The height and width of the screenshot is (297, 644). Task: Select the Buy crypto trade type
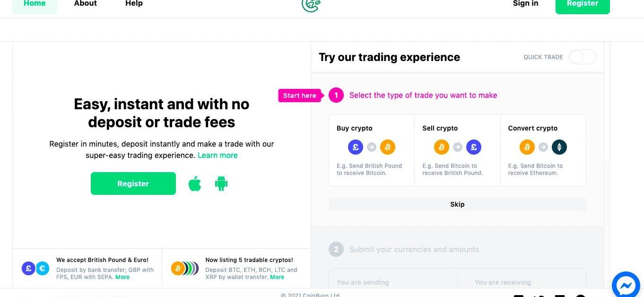pos(372,150)
